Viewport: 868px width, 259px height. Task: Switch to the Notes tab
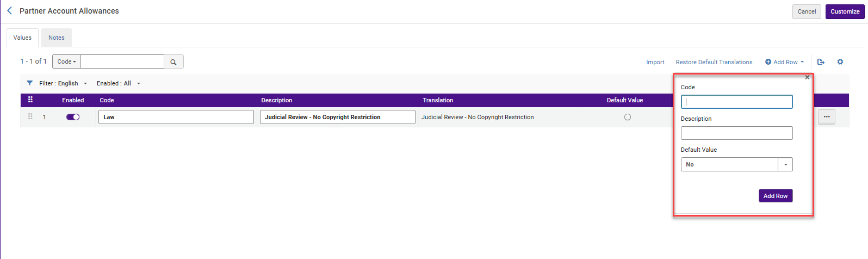coord(57,38)
